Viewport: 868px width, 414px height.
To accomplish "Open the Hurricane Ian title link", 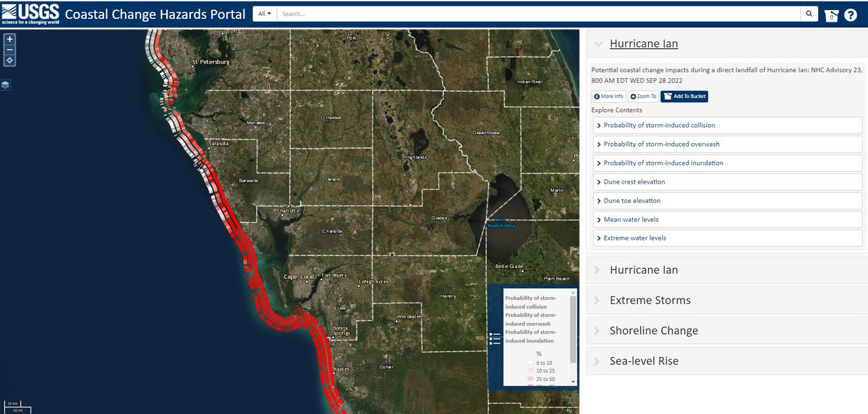I will (644, 43).
